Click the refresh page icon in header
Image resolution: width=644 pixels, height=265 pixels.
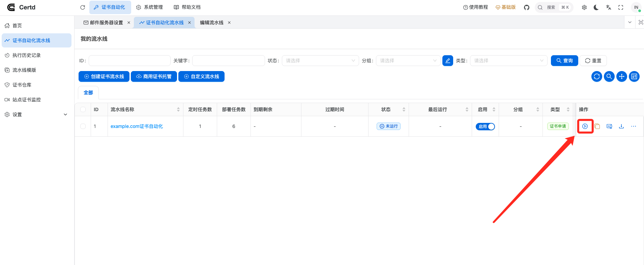pyautogui.click(x=83, y=7)
